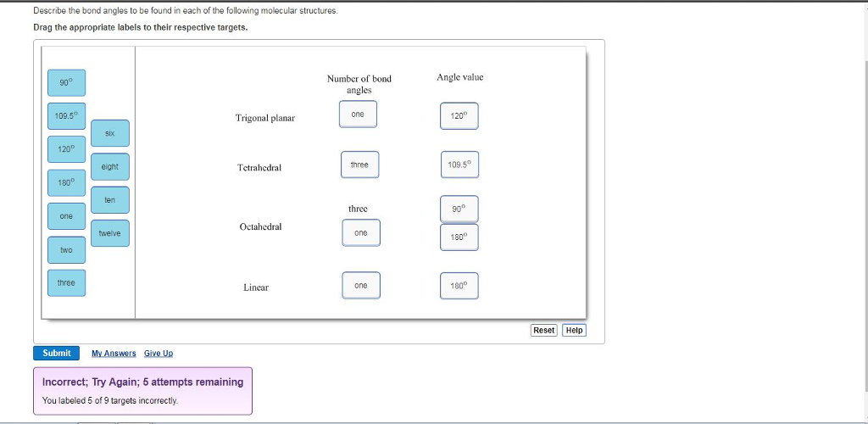
Task: Click 'Drag the appropriate labels' instruction text
Action: tap(140, 27)
